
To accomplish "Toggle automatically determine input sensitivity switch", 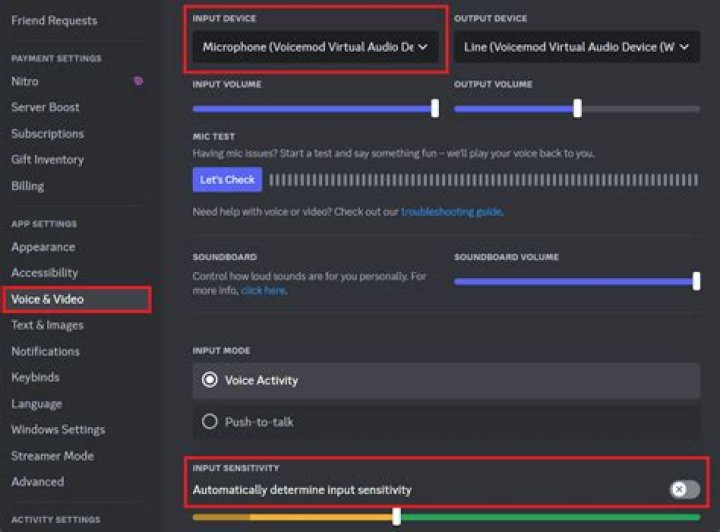I will pyautogui.click(x=684, y=489).
